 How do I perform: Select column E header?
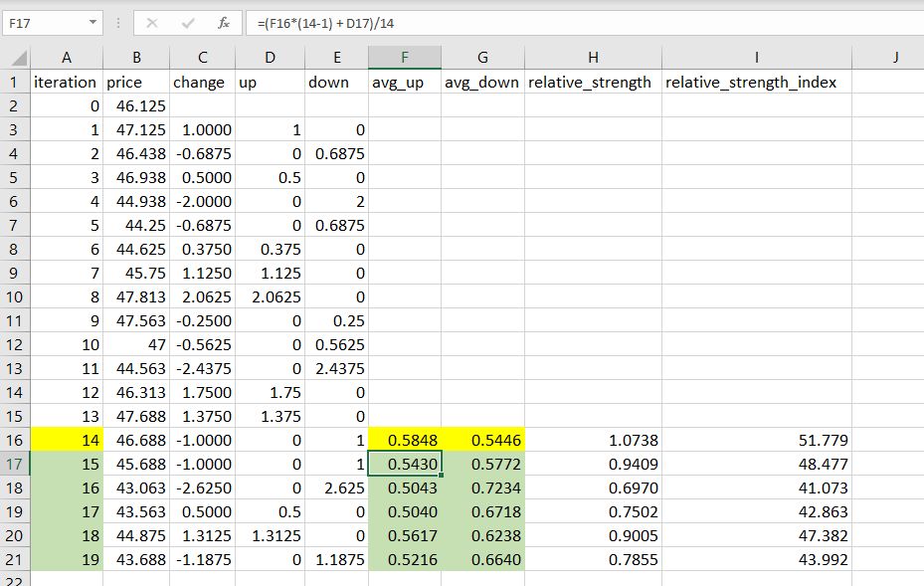tap(336, 57)
